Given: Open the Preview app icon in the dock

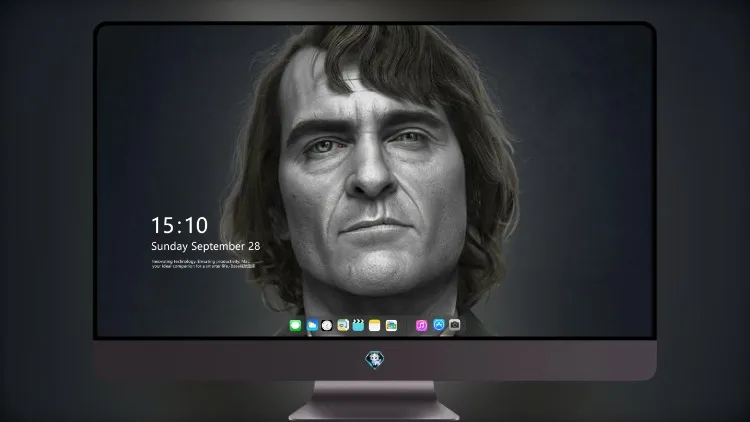Looking at the screenshot, I should click(342, 325).
